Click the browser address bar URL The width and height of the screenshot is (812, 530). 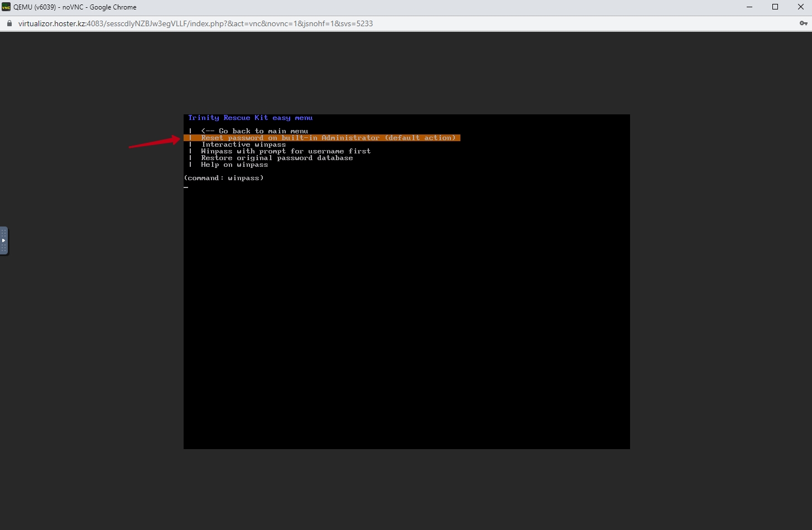pos(195,23)
